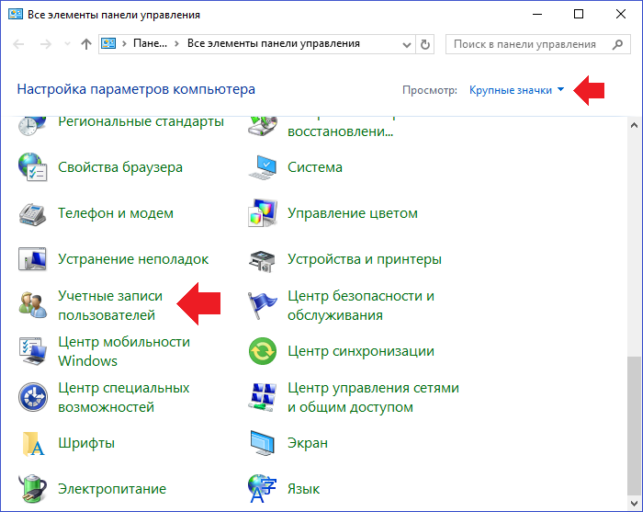643x512 pixels.
Task: Open the Шрифты link
Action: point(86,443)
